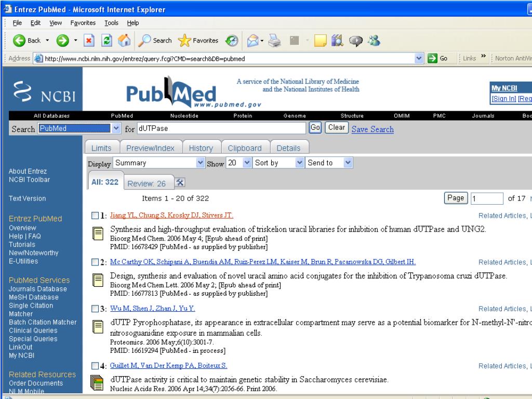Click the tools icon next to Review tab

tap(180, 182)
